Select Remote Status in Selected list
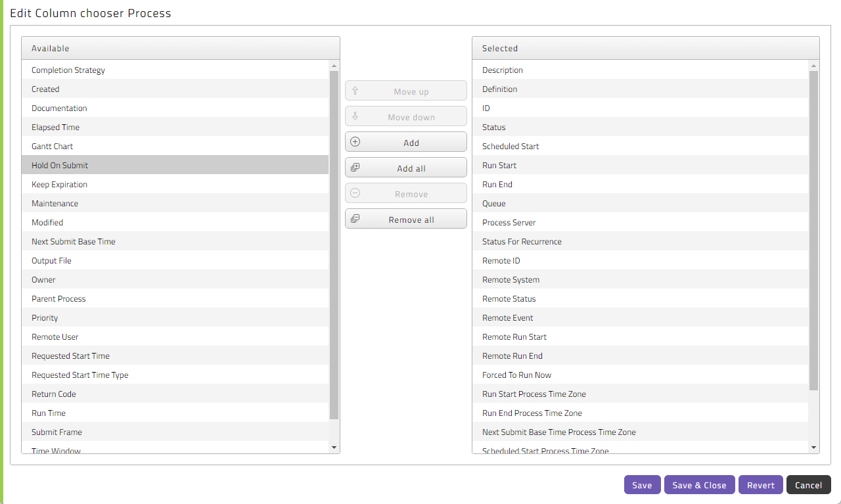841x504 pixels. click(641, 298)
